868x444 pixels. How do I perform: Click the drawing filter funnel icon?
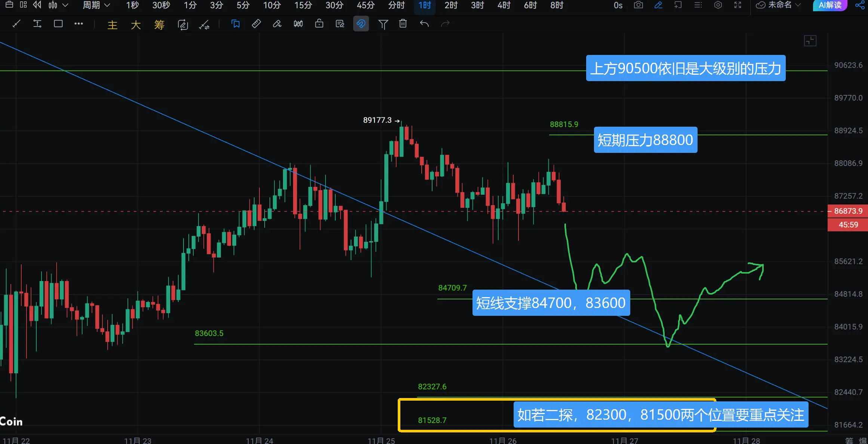(383, 24)
